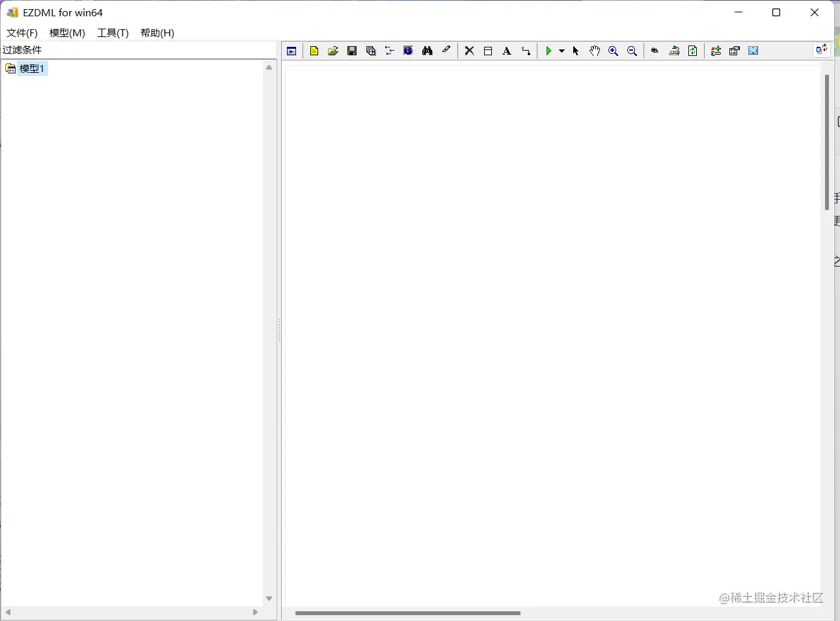Delete selection with the X icon
The image size is (840, 621).
tap(469, 51)
